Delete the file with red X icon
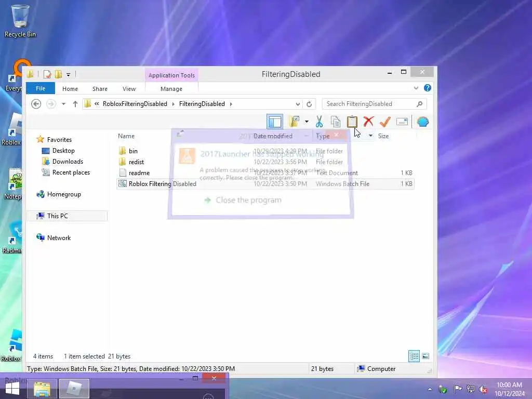The image size is (532, 399). (x=368, y=122)
